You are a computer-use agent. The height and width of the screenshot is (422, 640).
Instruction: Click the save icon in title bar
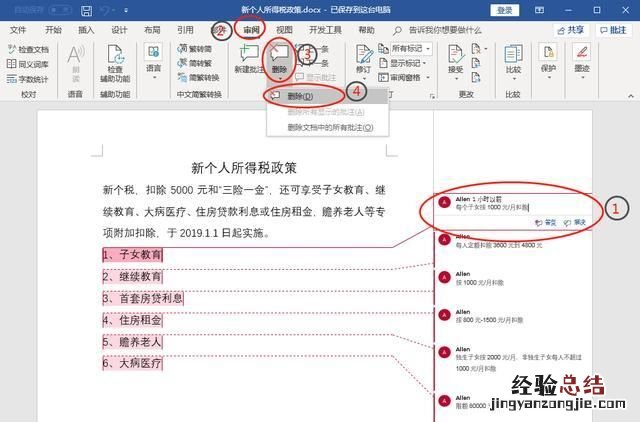pyautogui.click(x=87, y=10)
